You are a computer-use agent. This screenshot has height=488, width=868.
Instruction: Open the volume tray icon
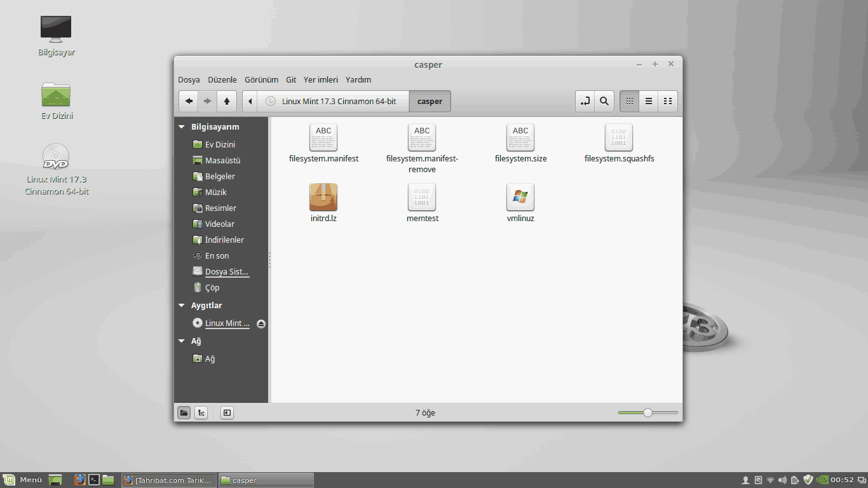(782, 480)
